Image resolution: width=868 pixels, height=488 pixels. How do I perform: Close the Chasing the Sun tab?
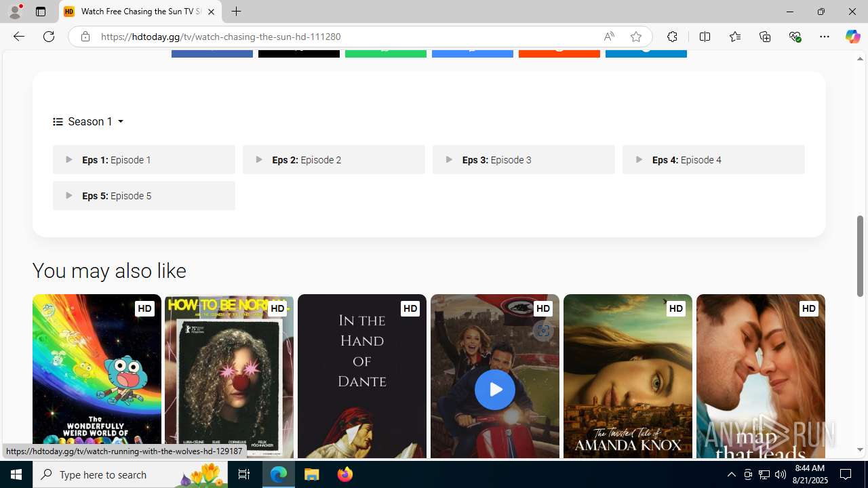coord(211,12)
